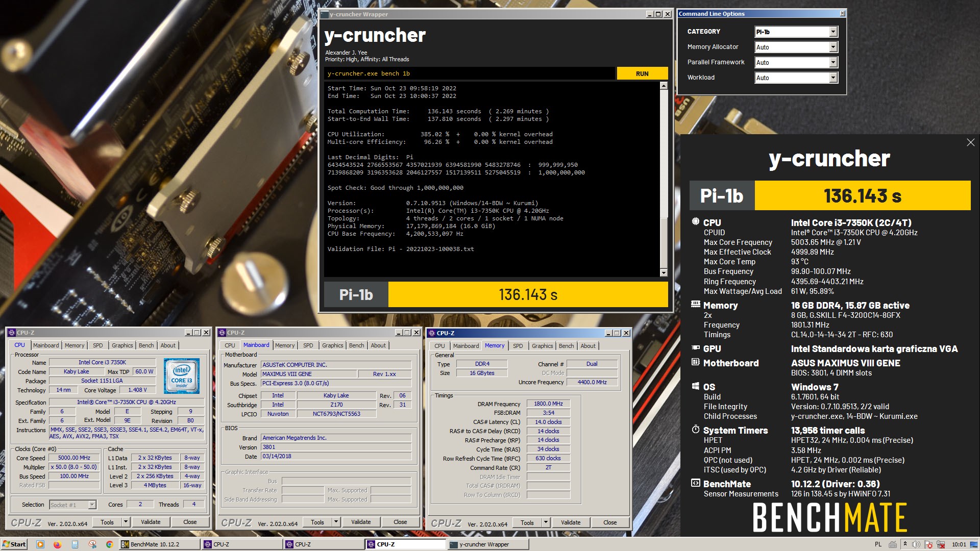Screen dimensions: 980x551
Task: Click the Motherboard section icon in BenchMate panel
Action: 695,362
